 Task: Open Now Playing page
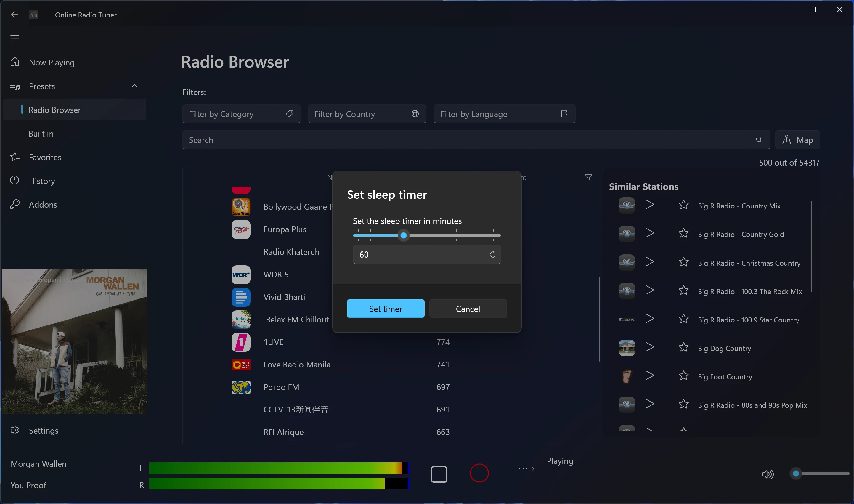click(74, 62)
